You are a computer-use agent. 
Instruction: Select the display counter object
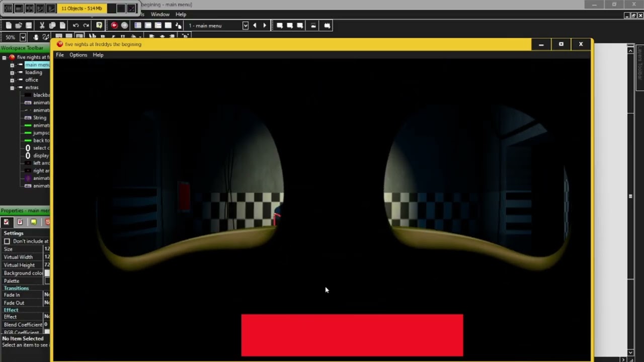(41, 155)
